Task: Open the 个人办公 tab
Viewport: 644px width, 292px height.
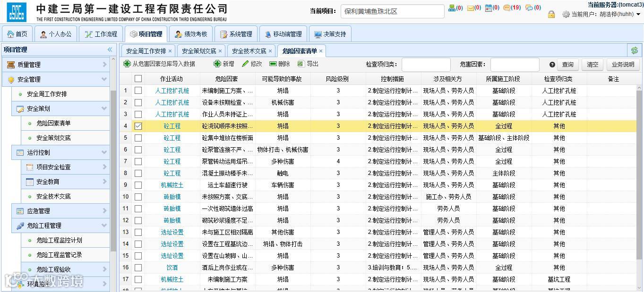Action: click(56, 34)
